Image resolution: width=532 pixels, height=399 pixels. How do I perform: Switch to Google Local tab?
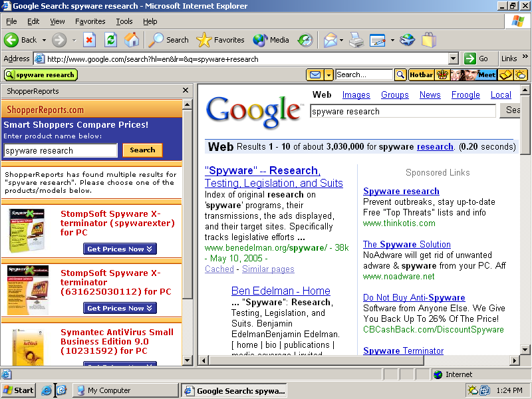coord(501,94)
